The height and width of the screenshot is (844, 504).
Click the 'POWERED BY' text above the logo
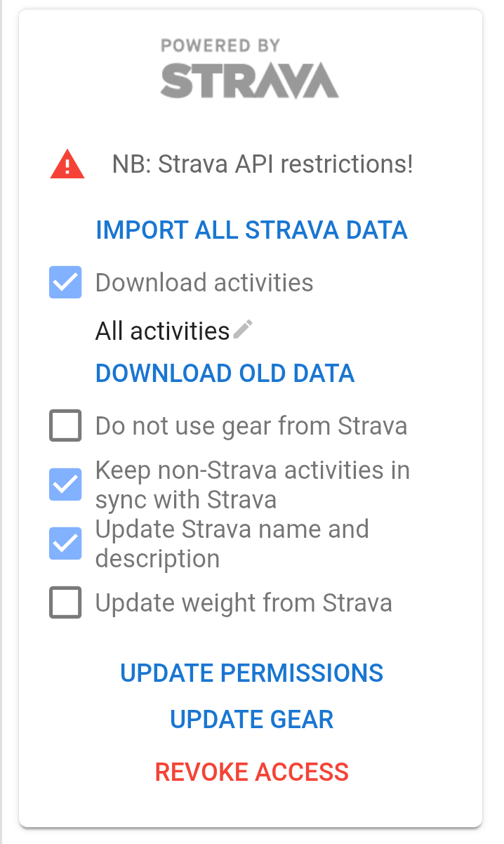220,46
